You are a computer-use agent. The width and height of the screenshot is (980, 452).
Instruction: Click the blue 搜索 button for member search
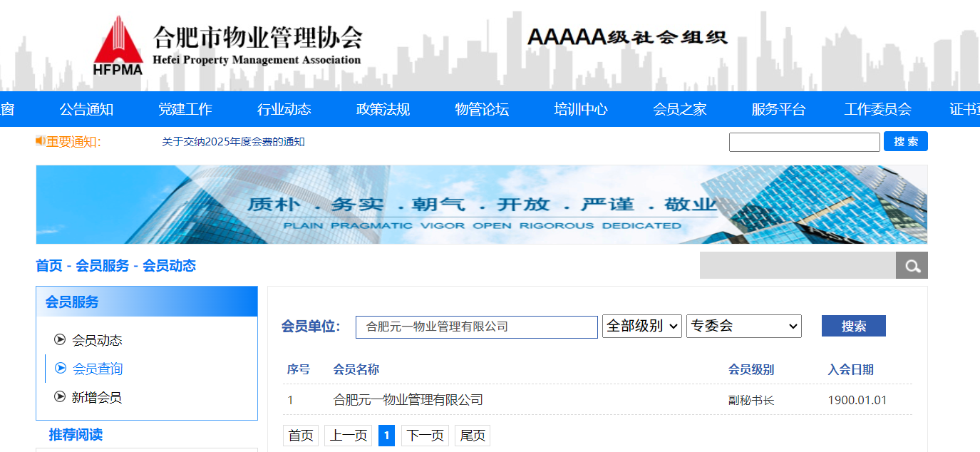[x=854, y=326]
